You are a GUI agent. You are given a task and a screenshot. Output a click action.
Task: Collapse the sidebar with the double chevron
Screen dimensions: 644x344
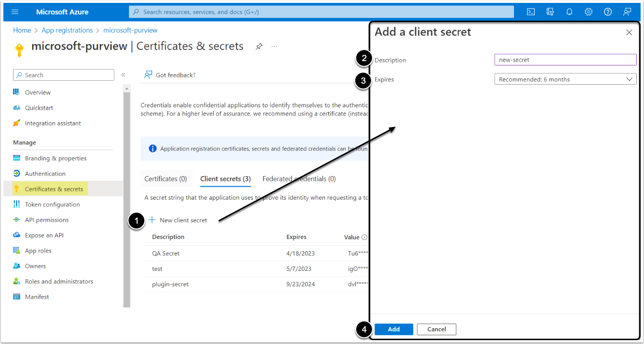(x=123, y=75)
